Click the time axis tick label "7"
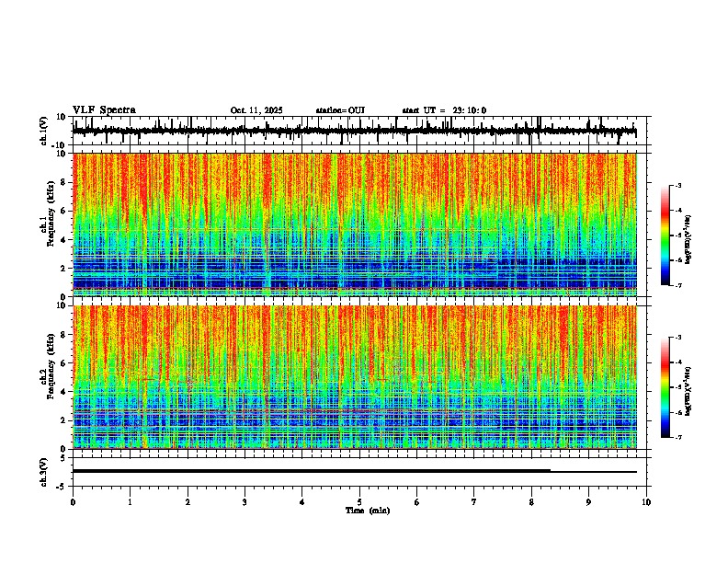 (x=474, y=502)
